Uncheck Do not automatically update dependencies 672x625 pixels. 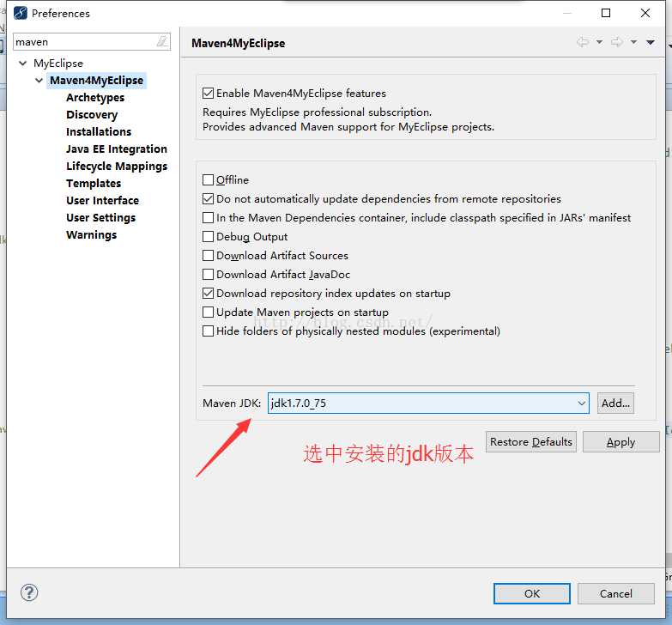click(x=208, y=199)
